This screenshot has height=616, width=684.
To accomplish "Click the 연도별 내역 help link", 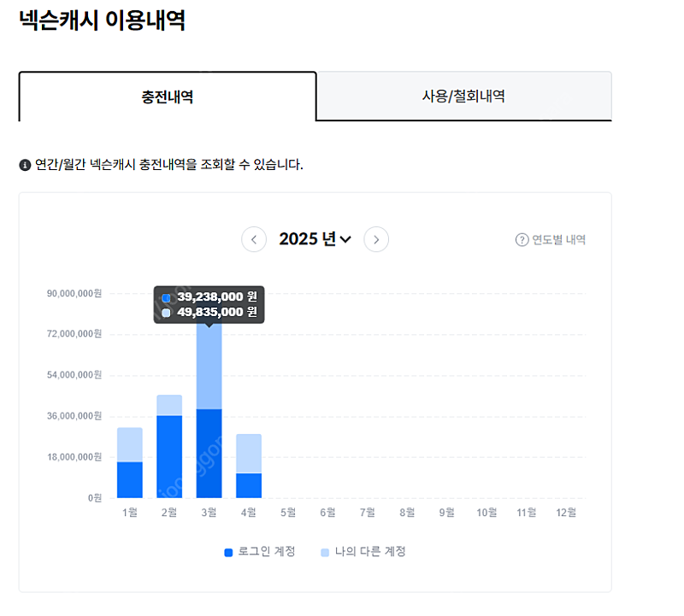I will point(551,240).
